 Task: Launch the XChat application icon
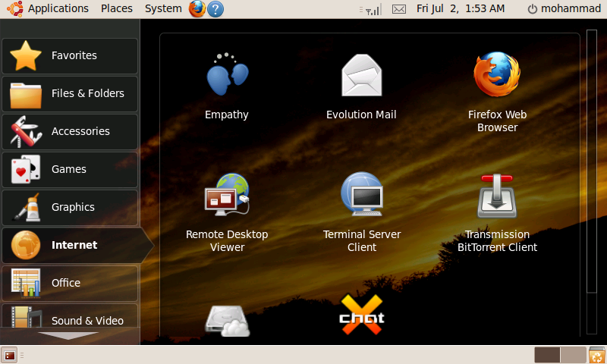pos(361,315)
